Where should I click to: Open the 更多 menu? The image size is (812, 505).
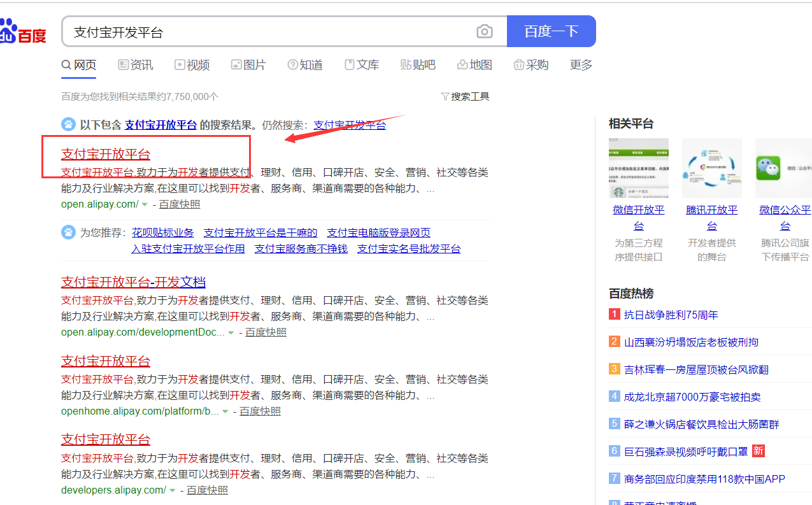[x=581, y=65]
